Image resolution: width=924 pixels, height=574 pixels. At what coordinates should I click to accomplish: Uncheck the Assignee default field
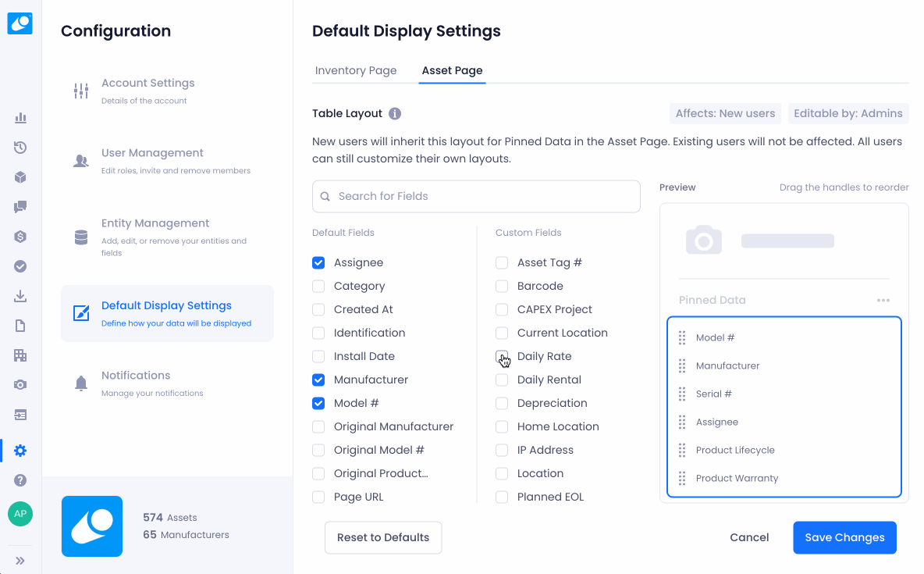coord(318,262)
